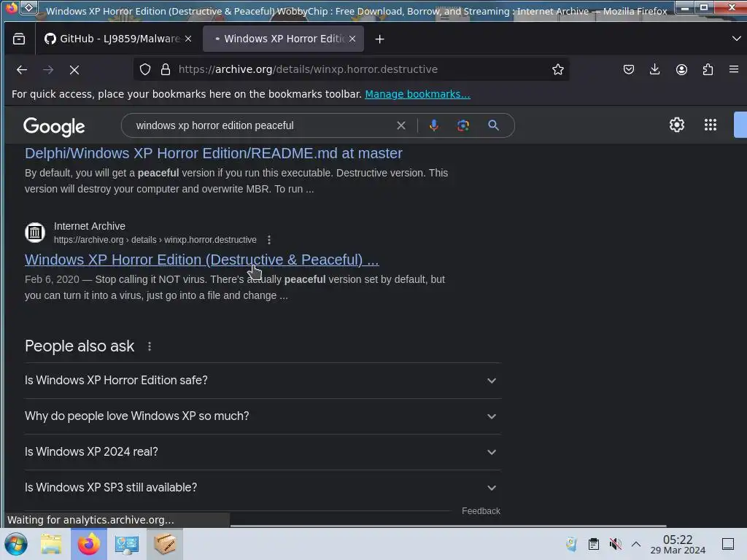Open the file manager taskbar icon

point(51,544)
